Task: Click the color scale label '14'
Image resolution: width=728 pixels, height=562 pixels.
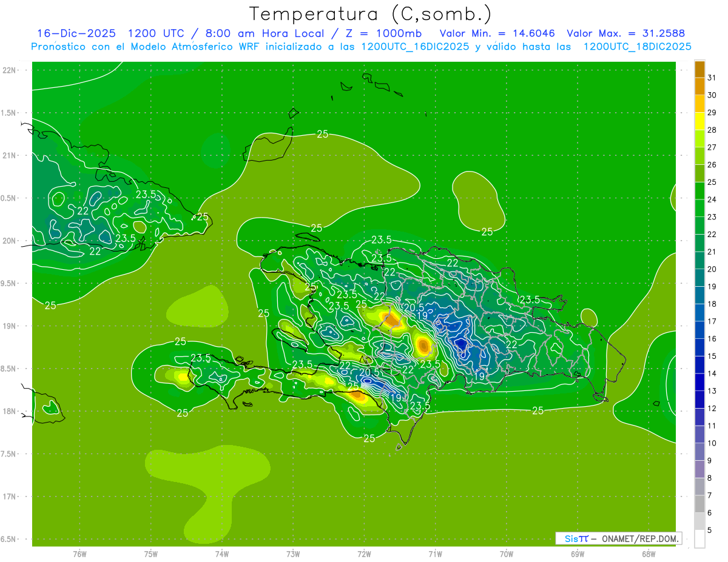Action: pyautogui.click(x=712, y=373)
